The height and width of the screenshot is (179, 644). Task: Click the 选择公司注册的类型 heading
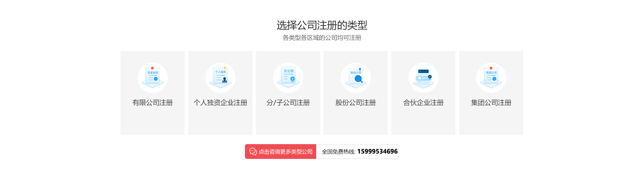(322, 25)
